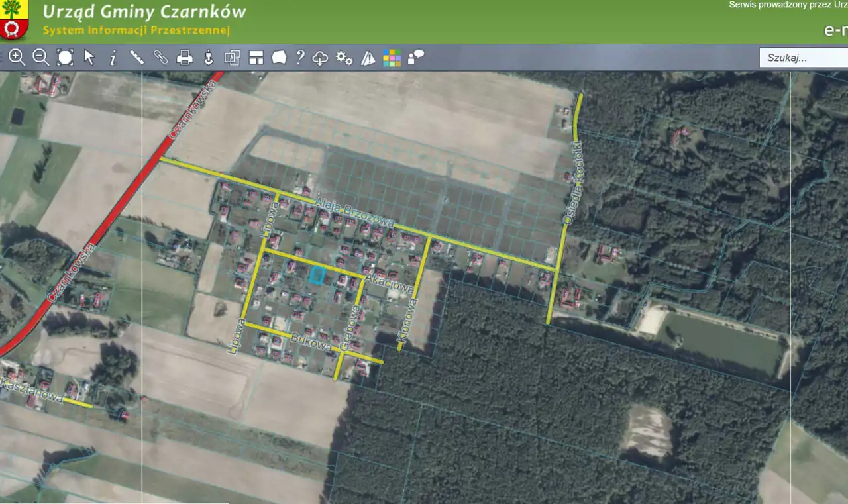
Task: Click the chain link icon
Action: pyautogui.click(x=161, y=58)
